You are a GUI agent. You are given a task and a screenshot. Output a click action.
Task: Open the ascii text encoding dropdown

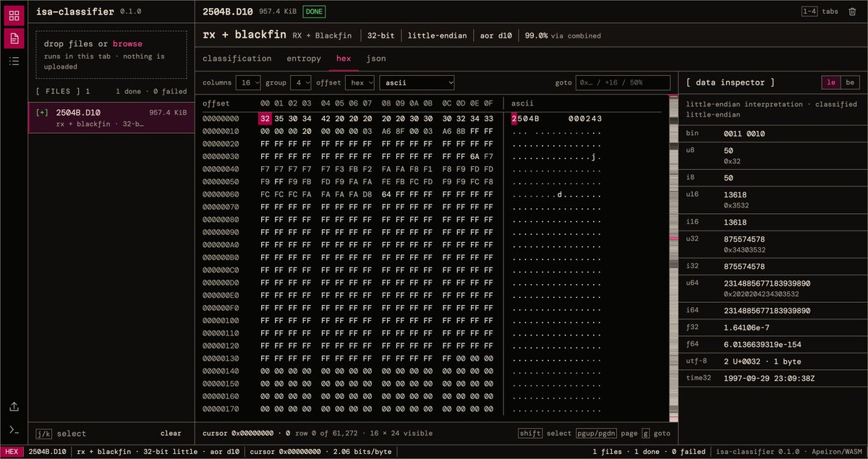point(417,83)
